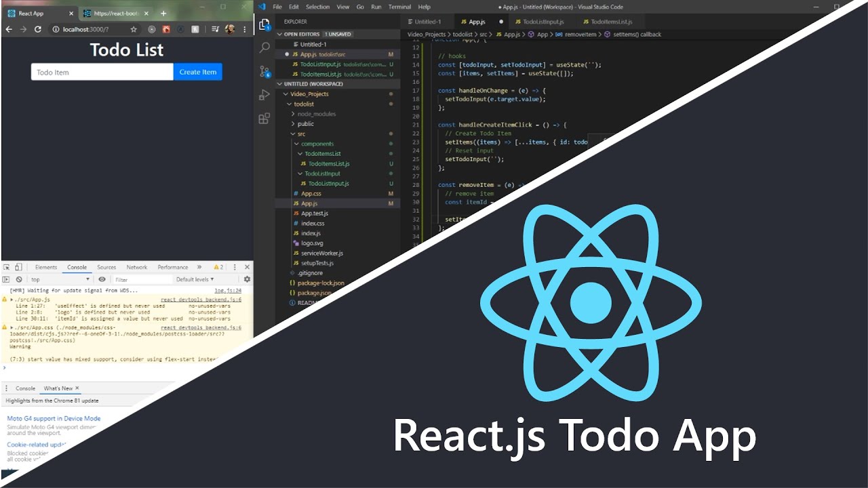Open the Chrome three-dot menu
This screenshot has width=868, height=488.
pos(245,30)
